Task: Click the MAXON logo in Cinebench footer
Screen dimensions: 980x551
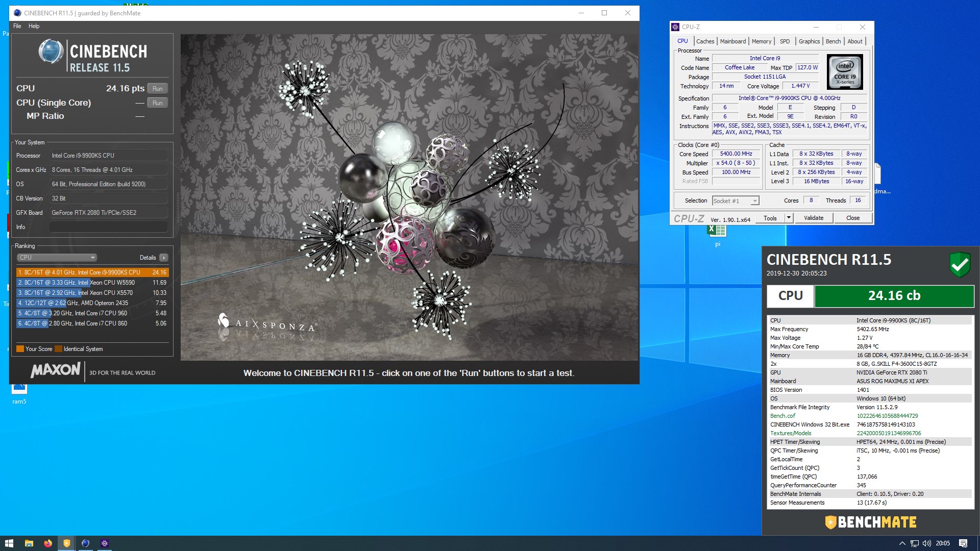Action: pyautogui.click(x=56, y=370)
